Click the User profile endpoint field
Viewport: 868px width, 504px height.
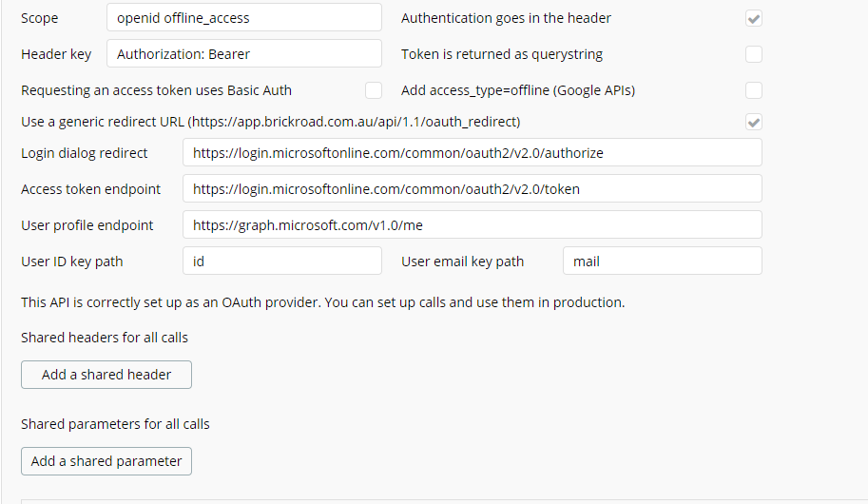pos(472,225)
